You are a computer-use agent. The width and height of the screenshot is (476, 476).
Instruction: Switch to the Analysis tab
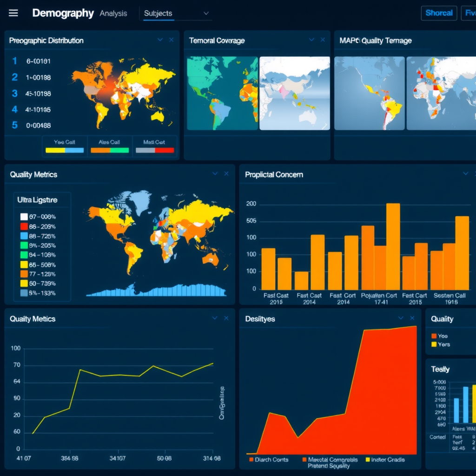(113, 13)
